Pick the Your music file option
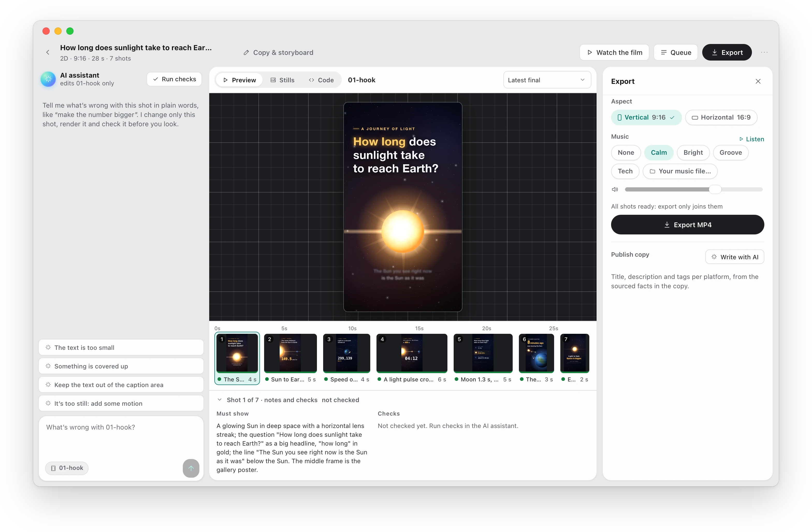This screenshot has width=812, height=532. 680,171
